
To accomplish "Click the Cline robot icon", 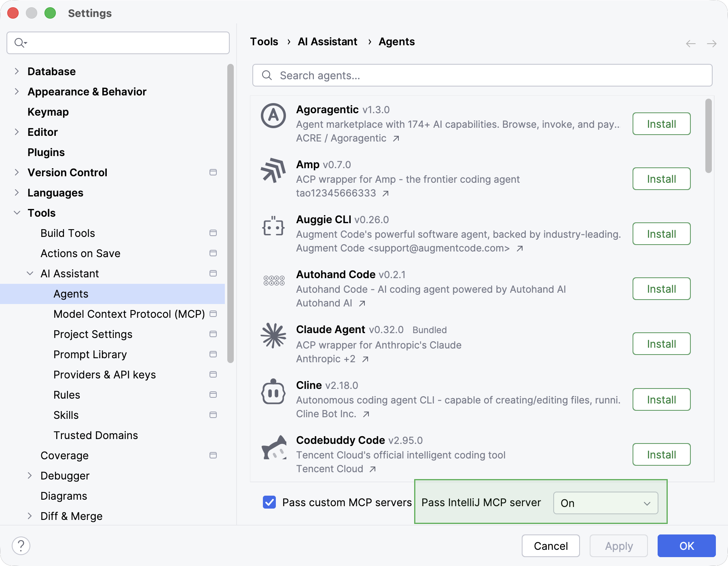I will click(x=273, y=391).
